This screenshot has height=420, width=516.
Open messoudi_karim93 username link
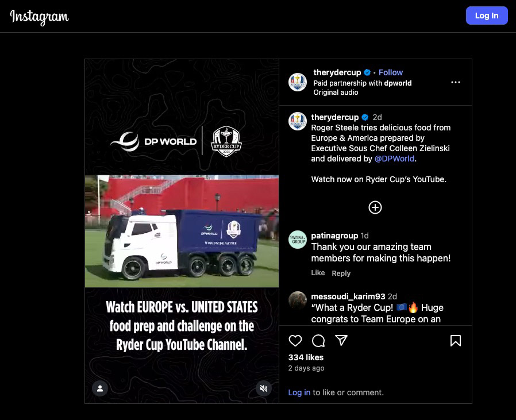(x=348, y=296)
